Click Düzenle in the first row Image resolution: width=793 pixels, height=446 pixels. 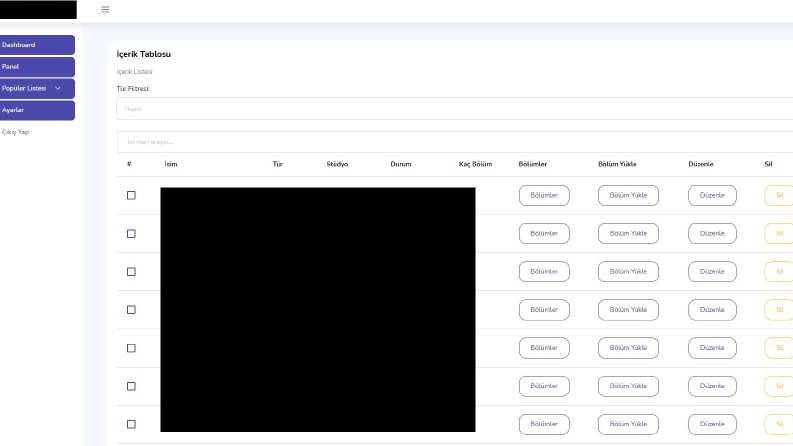pyautogui.click(x=712, y=195)
